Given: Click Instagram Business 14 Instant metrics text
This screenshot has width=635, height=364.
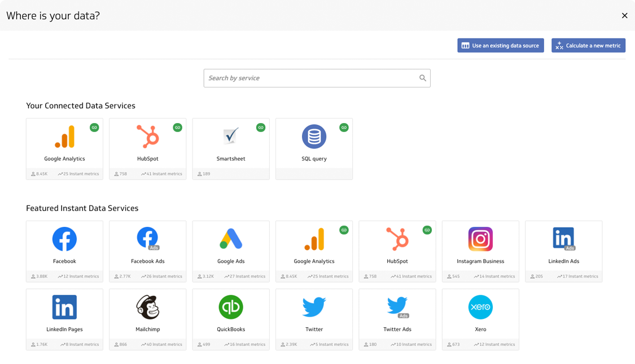Looking at the screenshot, I should [497, 277].
